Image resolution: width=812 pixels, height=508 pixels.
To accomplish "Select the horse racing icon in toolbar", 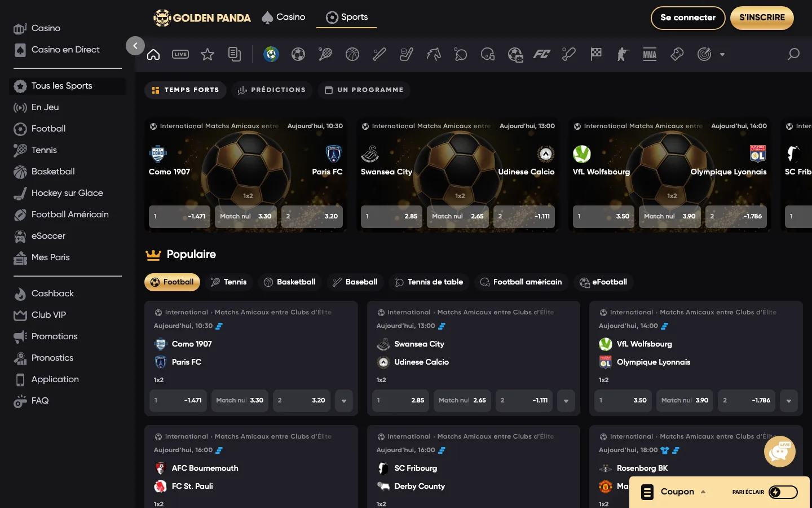I will [434, 54].
